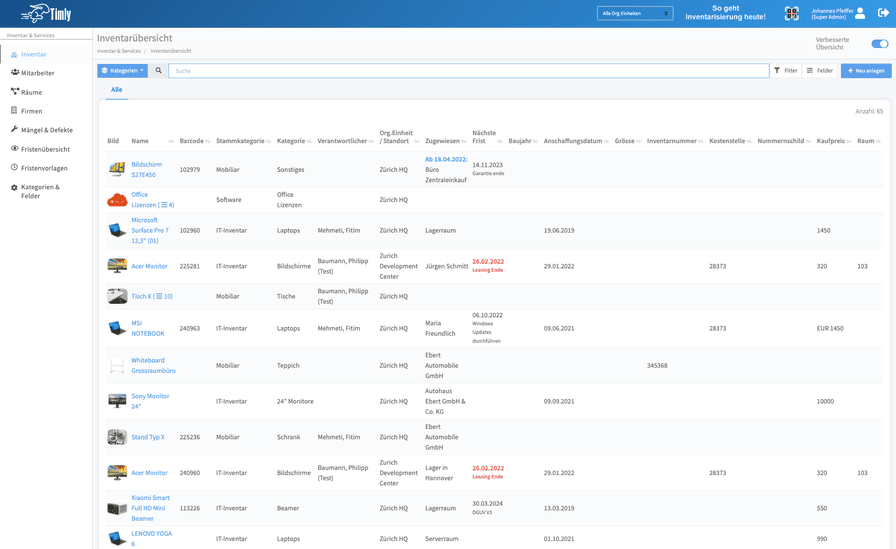Viewport: 896px width, 549px height.
Task: Toggle the Verbesserte Übersicht switch
Action: pyautogui.click(x=879, y=43)
